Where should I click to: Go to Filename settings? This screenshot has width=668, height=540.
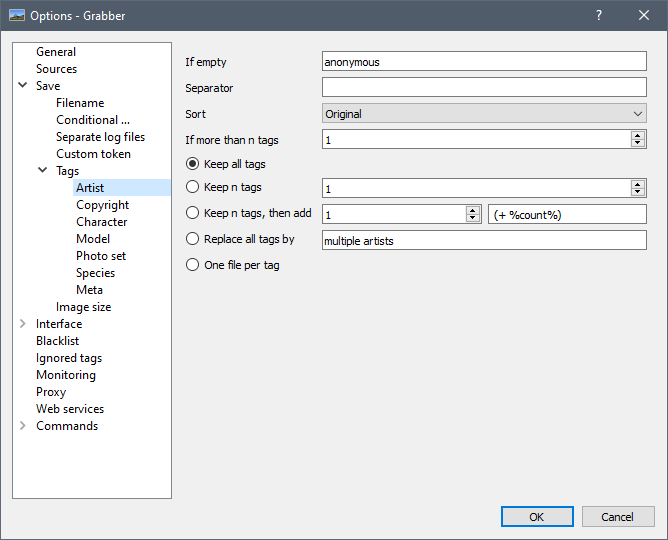click(x=80, y=103)
